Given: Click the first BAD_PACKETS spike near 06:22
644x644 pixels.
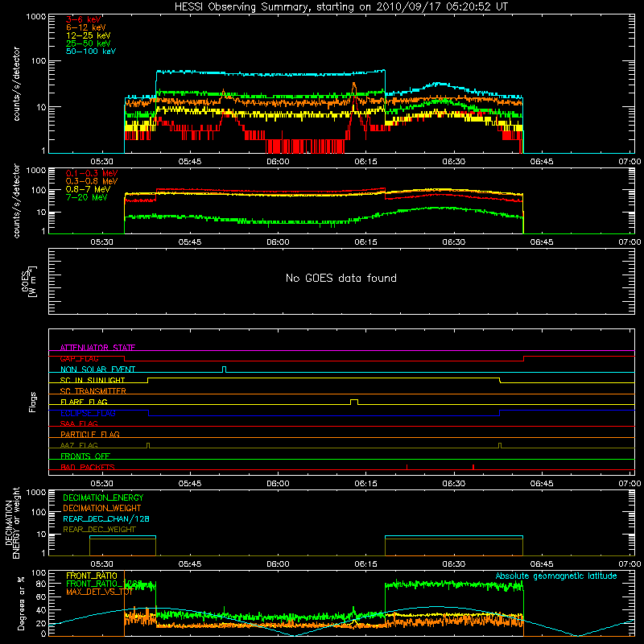Looking at the screenshot, I should click(407, 467).
